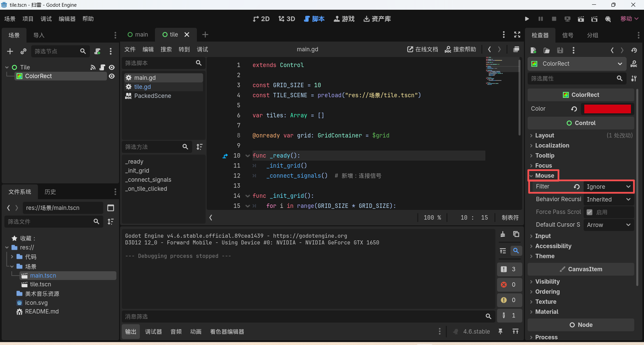Image resolution: width=644 pixels, height=345 pixels.
Task: Sort the files in the file system
Action: pos(111,222)
